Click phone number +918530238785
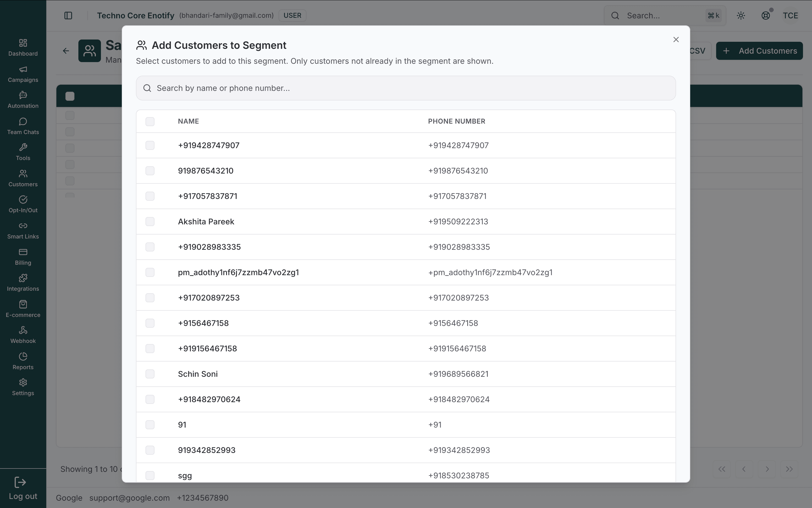This screenshot has height=508, width=812. [459, 476]
